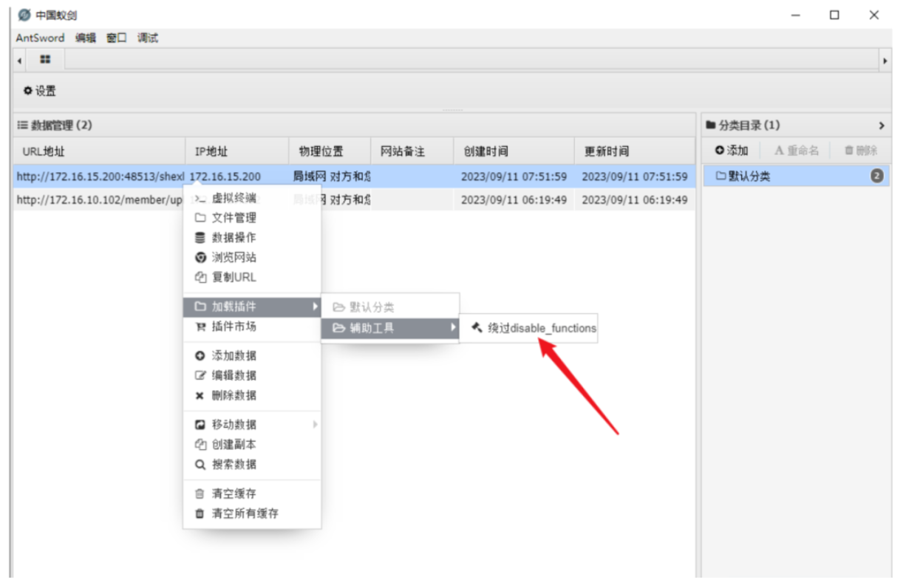This screenshot has height=588, width=923.
Task: Click the magnifier icon beside 搜索数据
Action: pyautogui.click(x=200, y=465)
